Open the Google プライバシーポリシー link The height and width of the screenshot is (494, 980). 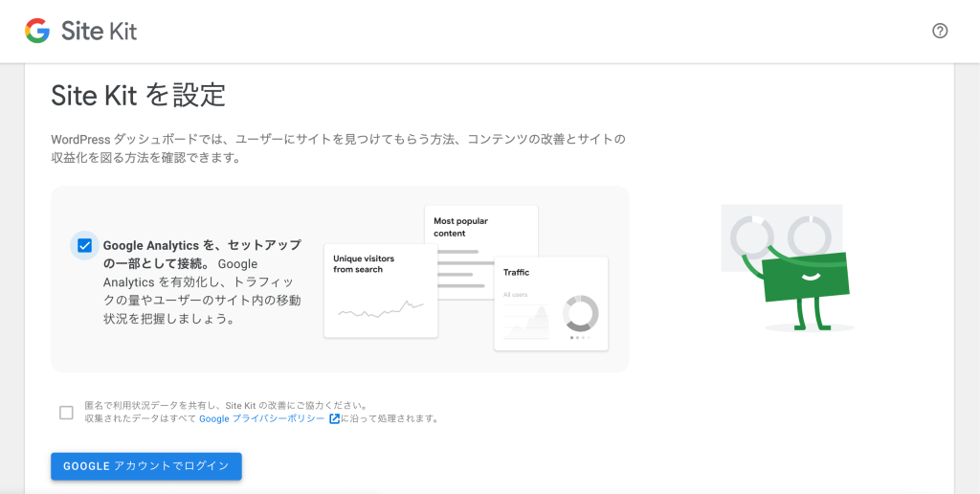[x=262, y=419]
